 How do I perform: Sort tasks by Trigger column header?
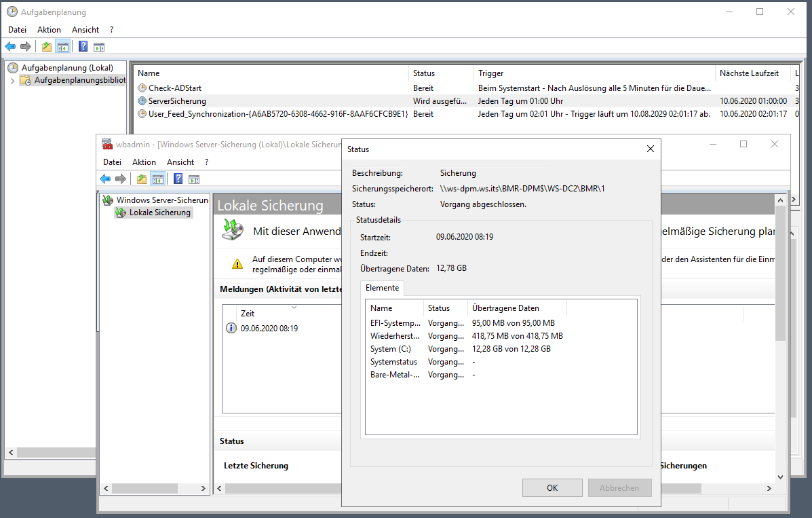click(594, 73)
